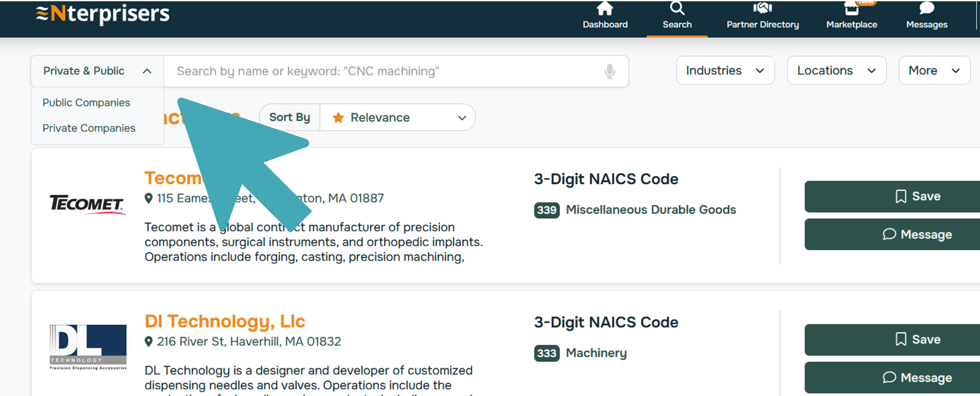Message the Tecomet company
The width and height of the screenshot is (980, 396).
892,234
